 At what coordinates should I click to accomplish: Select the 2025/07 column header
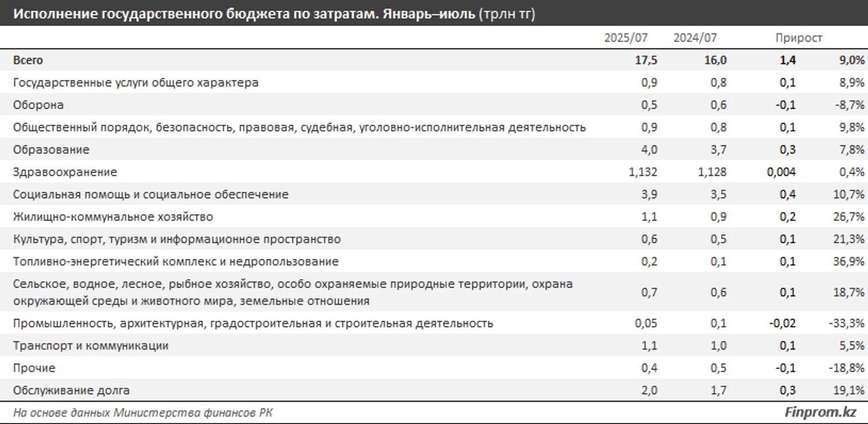626,38
